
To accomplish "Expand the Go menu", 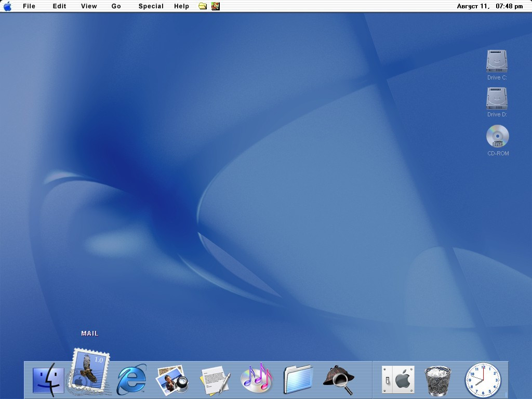I will click(x=116, y=6).
